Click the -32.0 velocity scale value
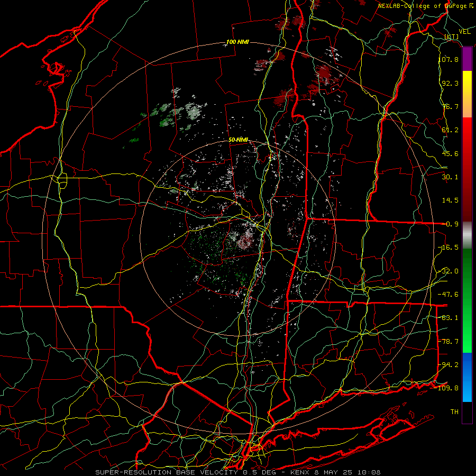476x476 pixels. coord(448,271)
